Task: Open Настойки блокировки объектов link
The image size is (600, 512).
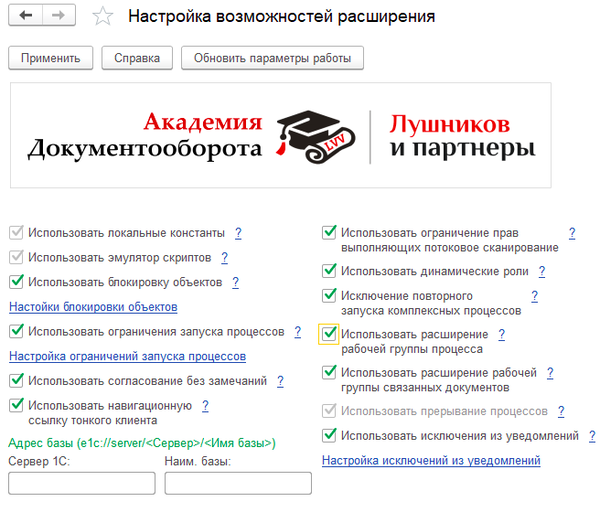Action: 93,306
